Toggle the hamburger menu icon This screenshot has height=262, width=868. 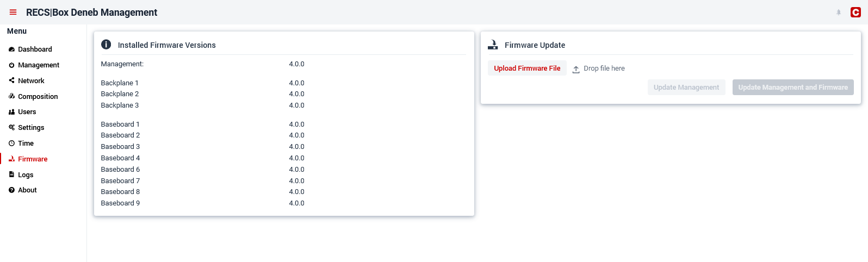(13, 13)
